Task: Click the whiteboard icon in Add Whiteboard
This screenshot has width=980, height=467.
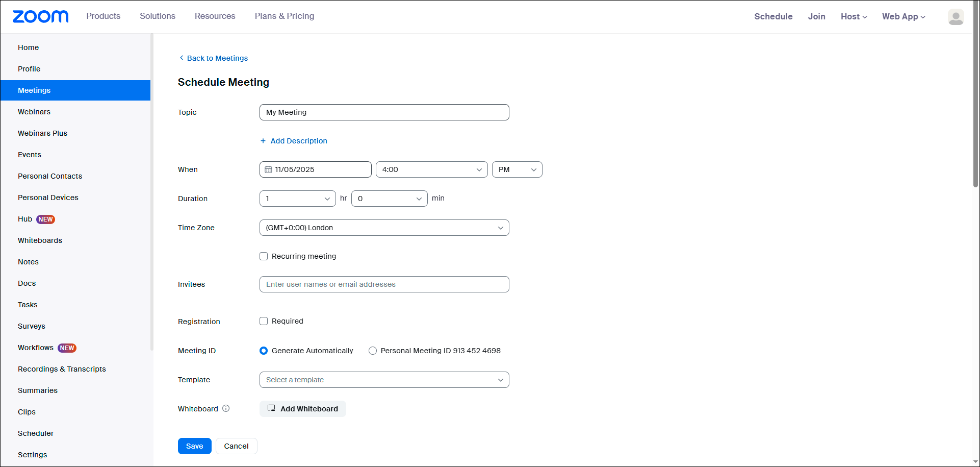Action: click(x=271, y=408)
